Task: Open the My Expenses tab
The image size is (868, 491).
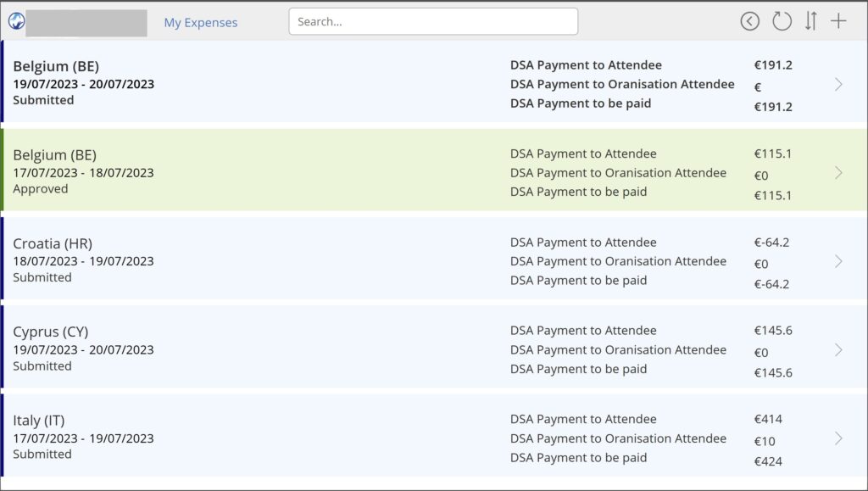Action: [200, 23]
